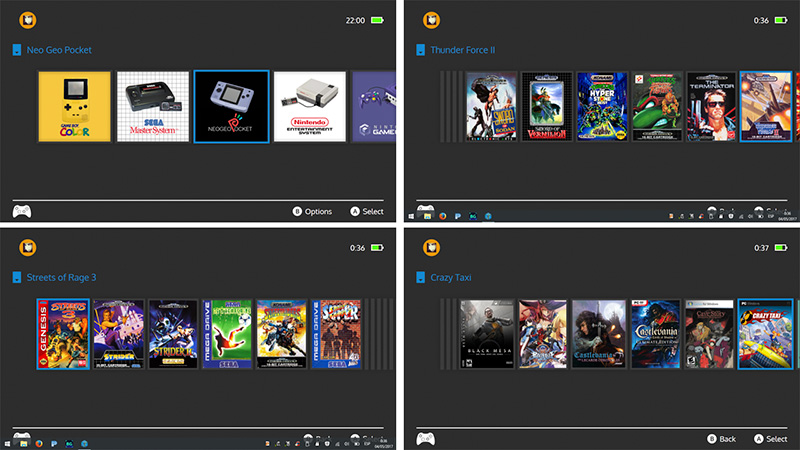
Task: Select the Game Boy Color system tile
Action: [74, 106]
